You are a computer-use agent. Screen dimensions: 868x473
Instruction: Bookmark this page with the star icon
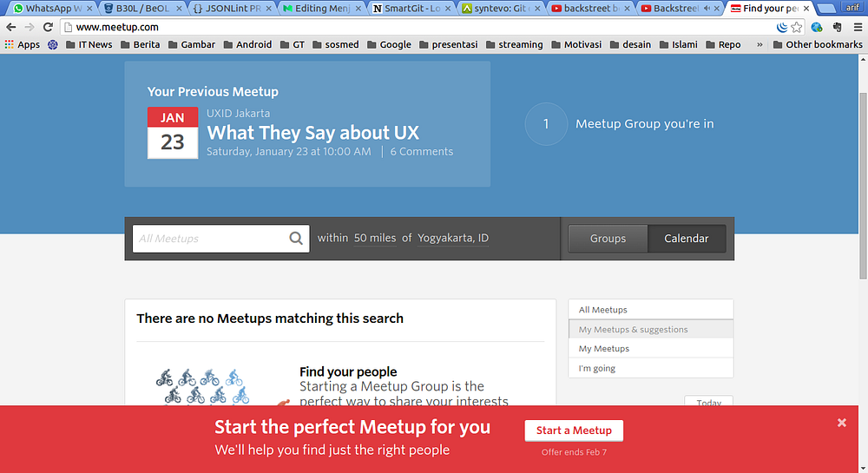click(797, 27)
